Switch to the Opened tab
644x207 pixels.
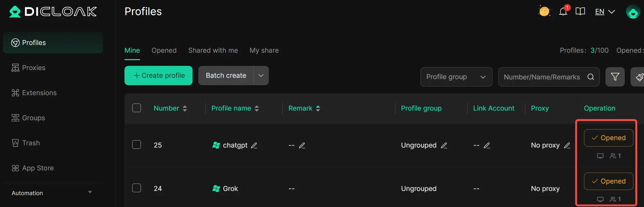(x=164, y=50)
